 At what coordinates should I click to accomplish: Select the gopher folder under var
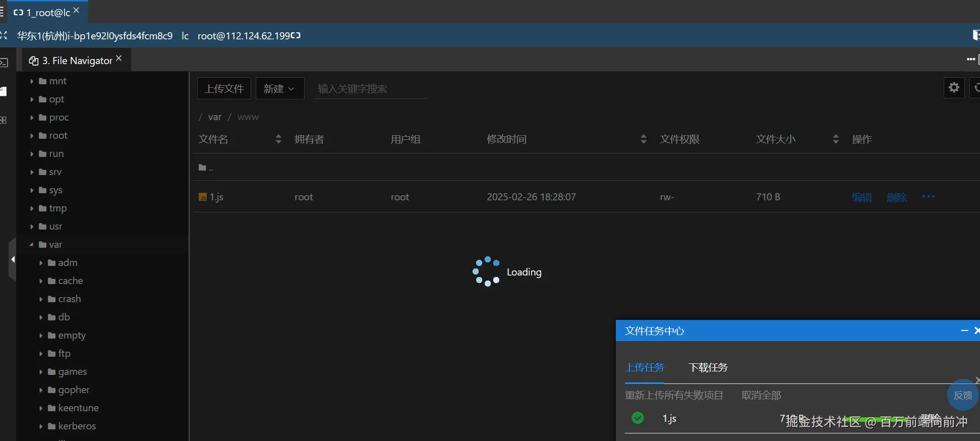coord(74,390)
